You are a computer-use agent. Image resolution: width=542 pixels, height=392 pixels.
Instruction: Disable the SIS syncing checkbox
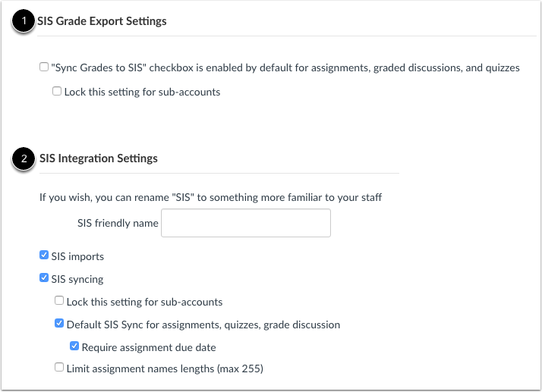44,278
